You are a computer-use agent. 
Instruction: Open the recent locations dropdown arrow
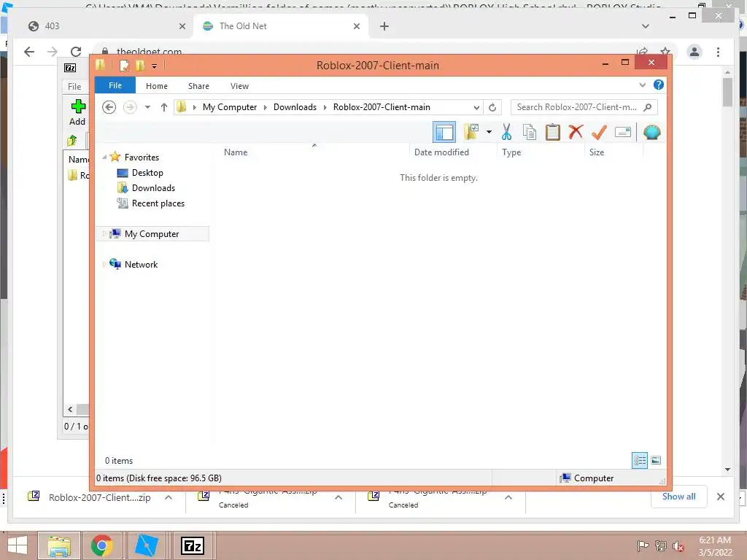coord(147,107)
